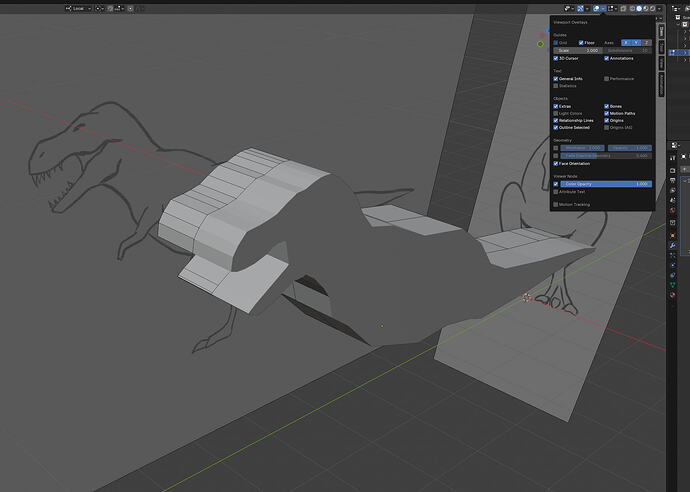Uncheck Face Orientation

click(x=556, y=163)
